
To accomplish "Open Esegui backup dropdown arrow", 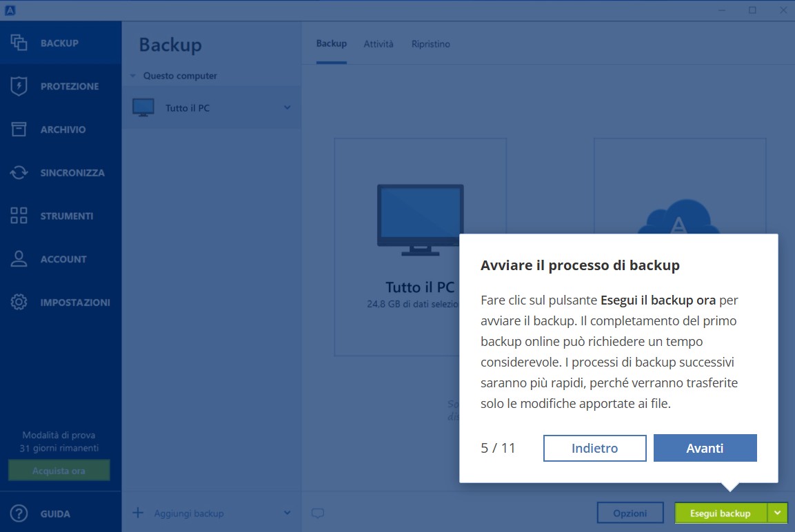I will 778,513.
